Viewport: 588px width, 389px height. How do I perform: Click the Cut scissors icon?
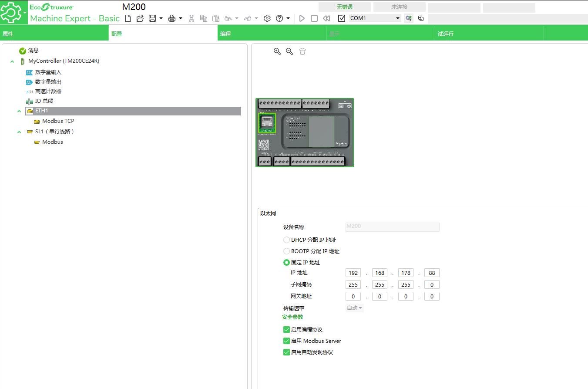[x=192, y=18]
